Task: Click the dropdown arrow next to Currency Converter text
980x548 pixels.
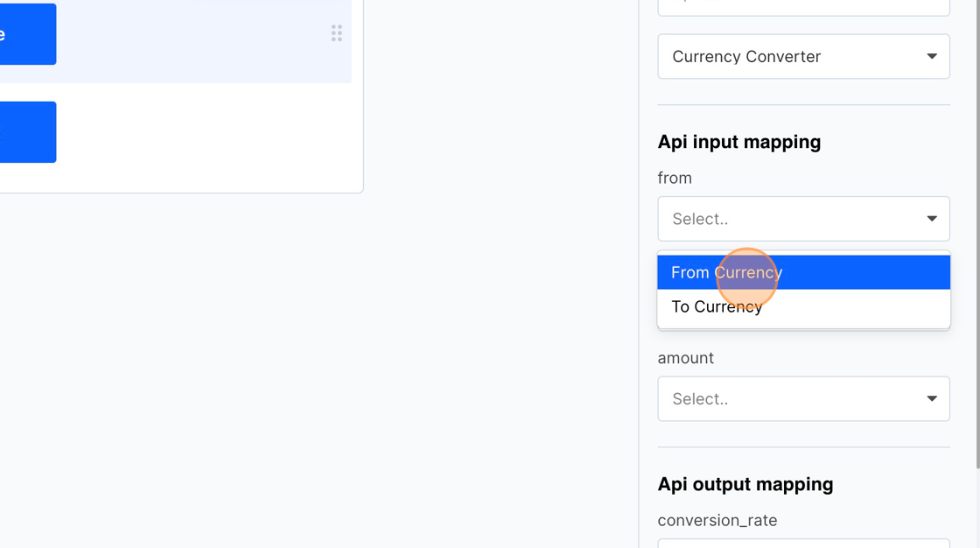Action: pos(931,56)
